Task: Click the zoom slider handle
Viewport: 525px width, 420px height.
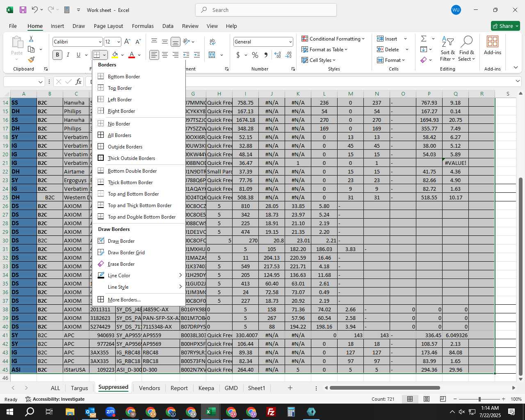Action: point(479,399)
